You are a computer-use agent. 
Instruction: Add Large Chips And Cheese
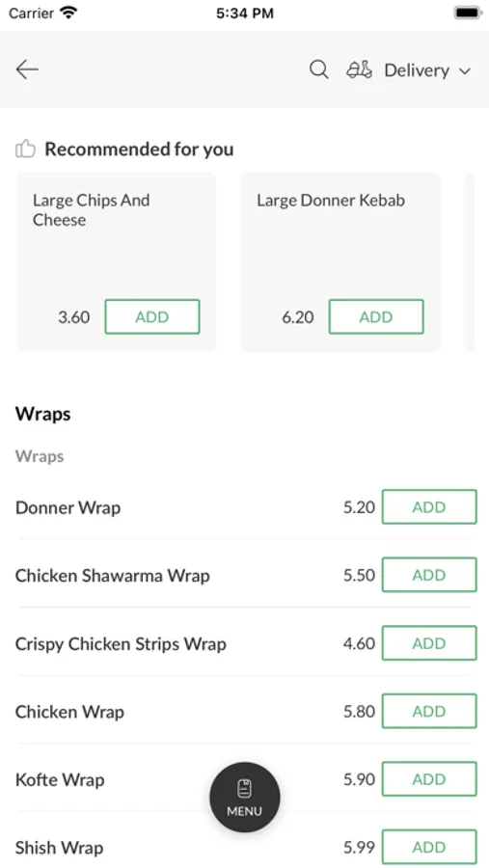pyautogui.click(x=152, y=316)
